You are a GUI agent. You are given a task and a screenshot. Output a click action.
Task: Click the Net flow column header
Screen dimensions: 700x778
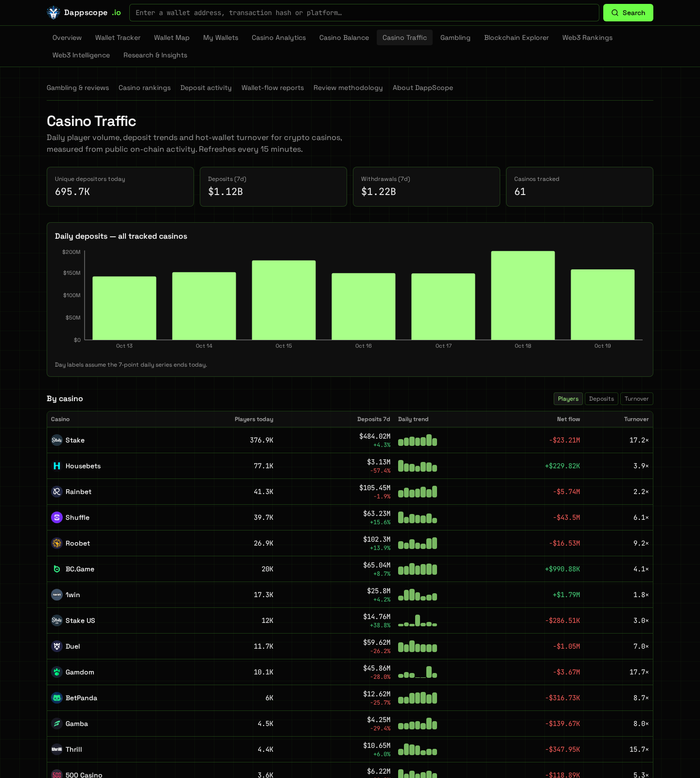point(568,419)
